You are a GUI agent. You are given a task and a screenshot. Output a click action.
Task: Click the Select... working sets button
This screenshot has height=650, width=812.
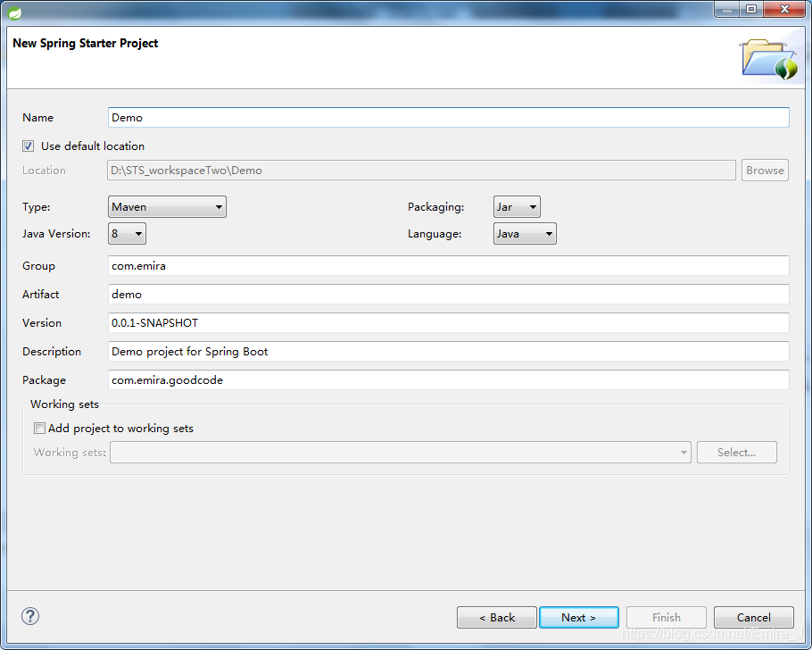[737, 453]
